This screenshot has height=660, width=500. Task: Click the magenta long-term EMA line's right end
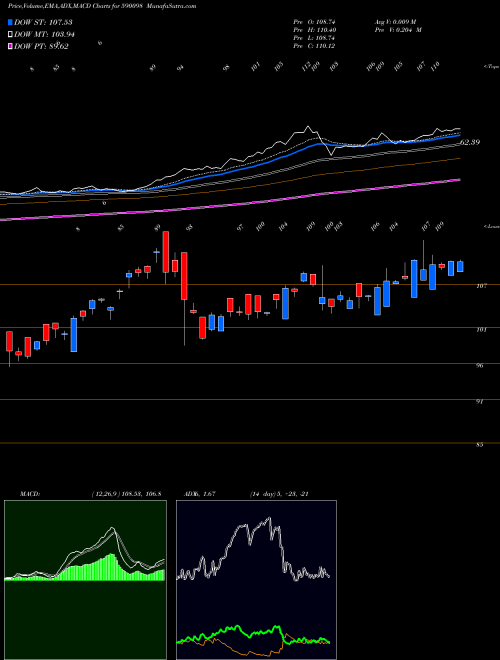(458, 180)
